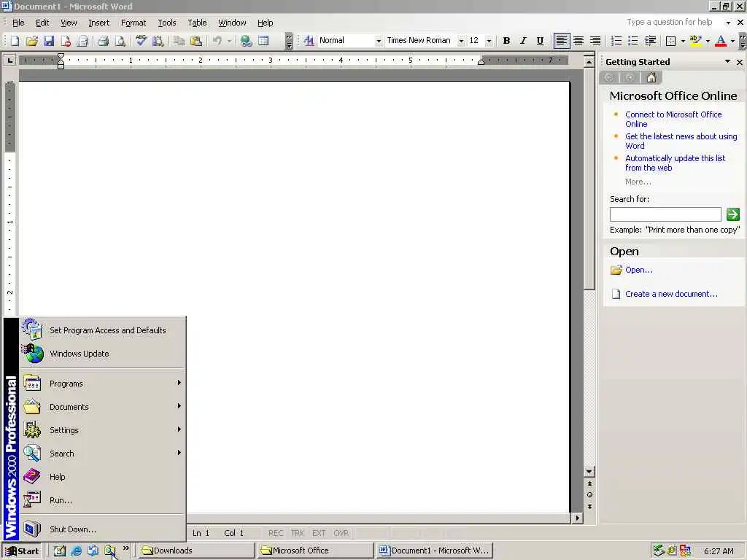Launch Internet Explorer from the quick launch

click(76, 551)
